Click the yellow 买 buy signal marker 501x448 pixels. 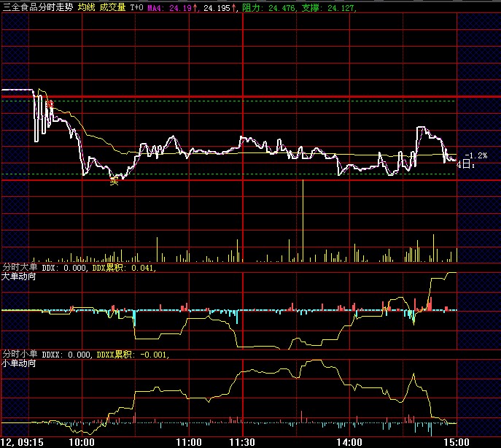pos(114,181)
